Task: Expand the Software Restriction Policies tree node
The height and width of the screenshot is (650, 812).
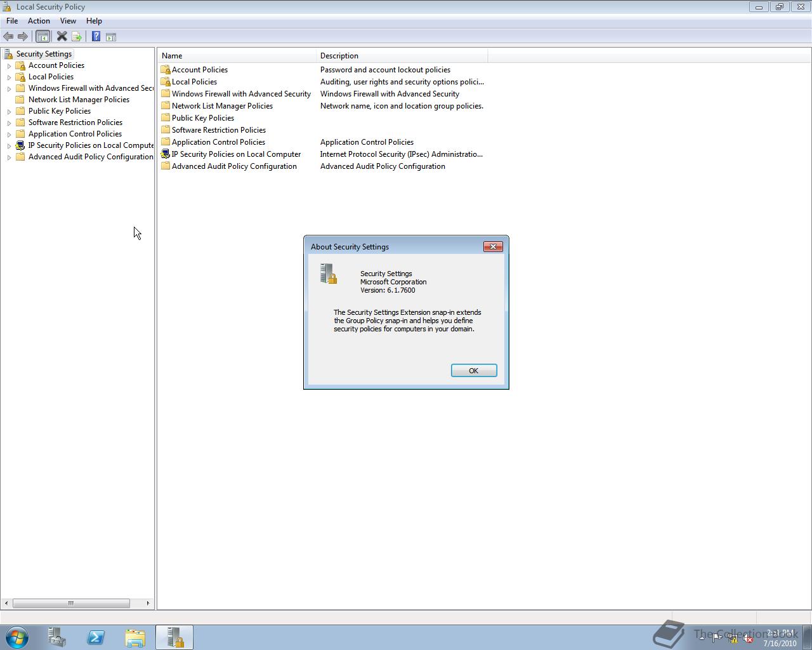Action: [x=9, y=123]
